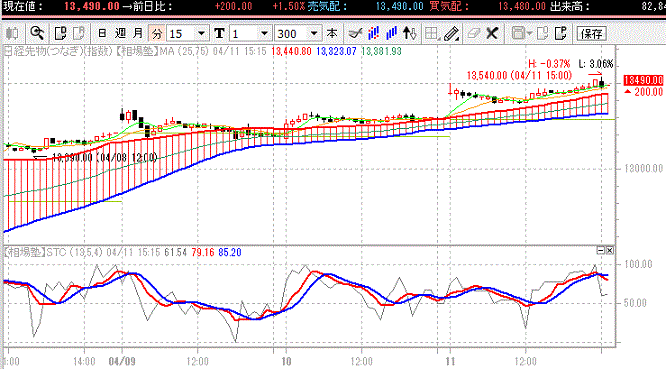This screenshot has width=666, height=369.
Task: Toggle the minute 分 timeframe button
Action: (157, 33)
